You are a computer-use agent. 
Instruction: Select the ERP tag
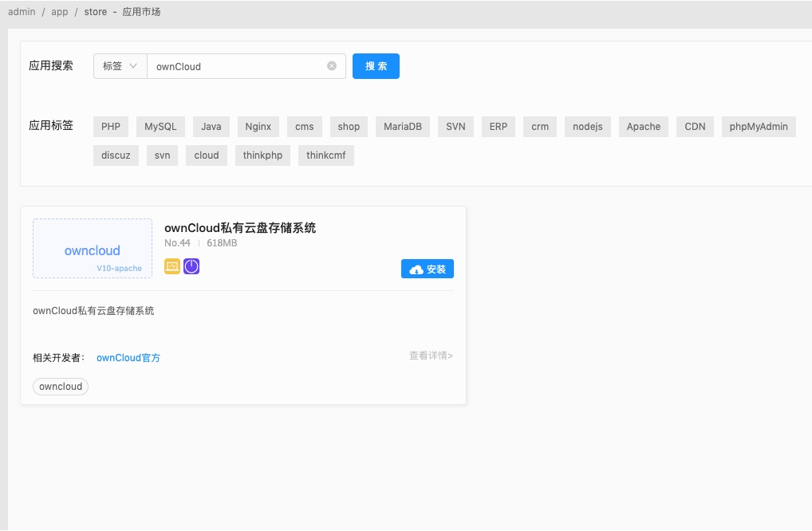[499, 127]
